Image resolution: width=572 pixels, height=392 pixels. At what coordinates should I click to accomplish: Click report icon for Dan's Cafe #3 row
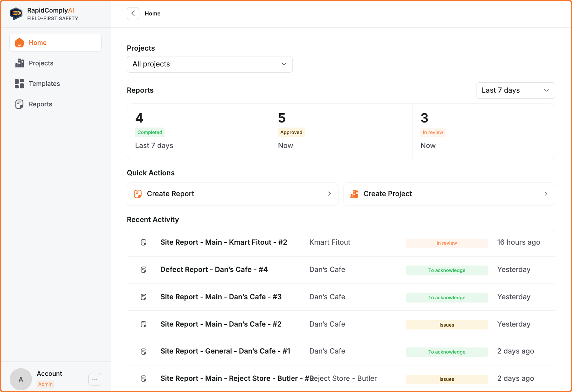(x=143, y=297)
